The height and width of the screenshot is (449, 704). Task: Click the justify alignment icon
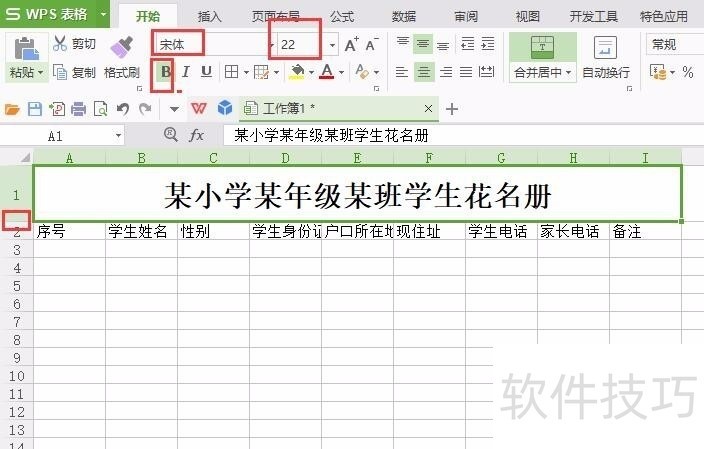coord(466,72)
